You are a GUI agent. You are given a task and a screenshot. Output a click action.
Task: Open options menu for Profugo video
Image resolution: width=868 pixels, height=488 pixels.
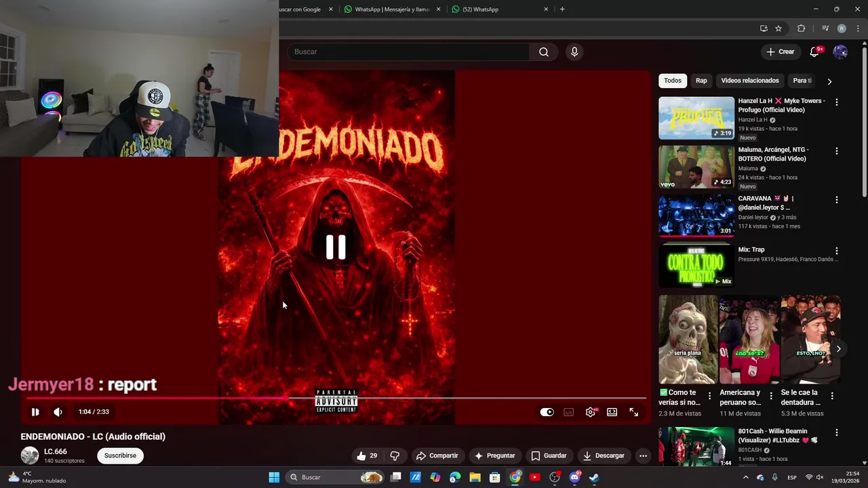(836, 102)
